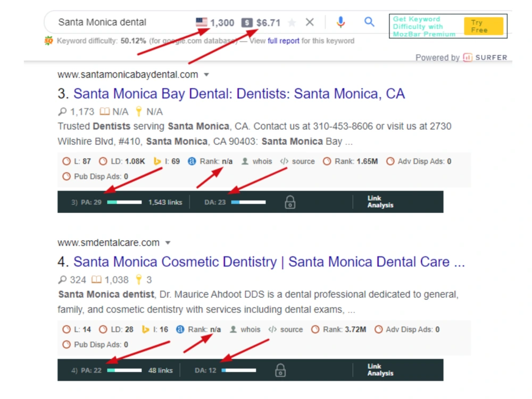The height and width of the screenshot is (399, 532).
Task: Click the 324 traffic magnifier icon
Action: tap(62, 280)
